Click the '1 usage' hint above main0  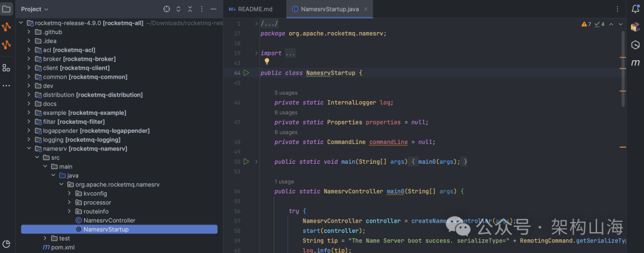pyautogui.click(x=284, y=181)
